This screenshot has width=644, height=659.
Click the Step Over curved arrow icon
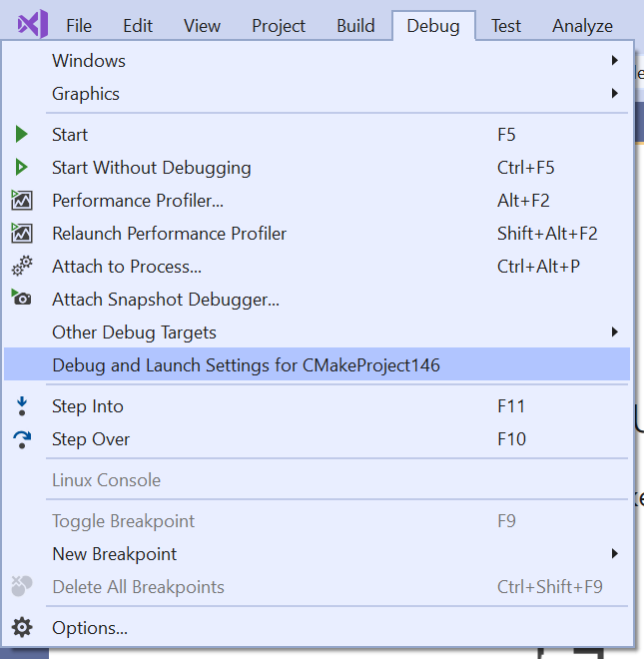[22, 439]
